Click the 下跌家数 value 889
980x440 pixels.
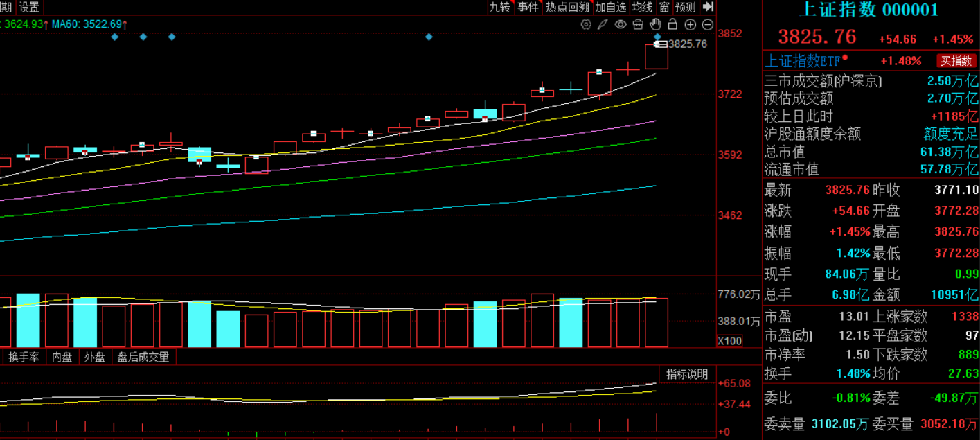(x=968, y=355)
